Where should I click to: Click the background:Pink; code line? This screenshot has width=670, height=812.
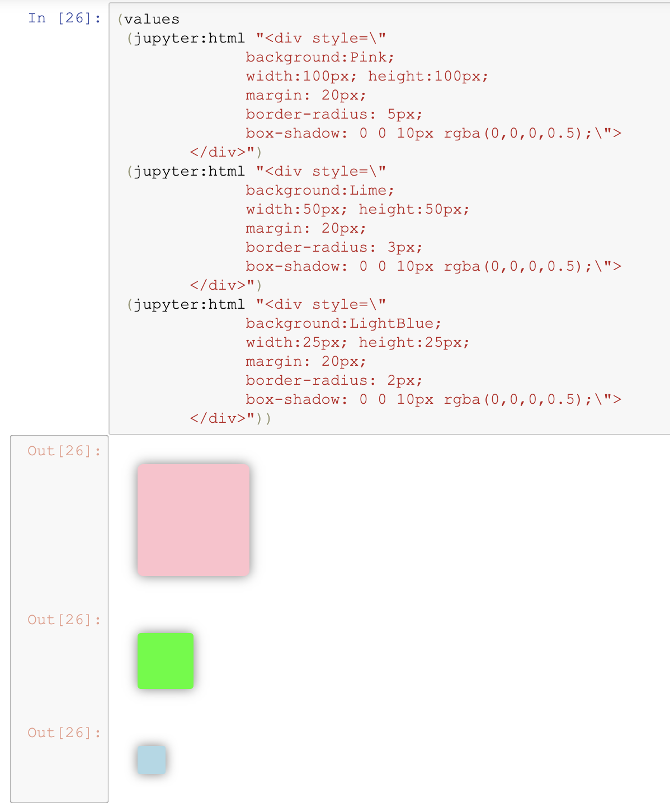[x=320, y=57]
